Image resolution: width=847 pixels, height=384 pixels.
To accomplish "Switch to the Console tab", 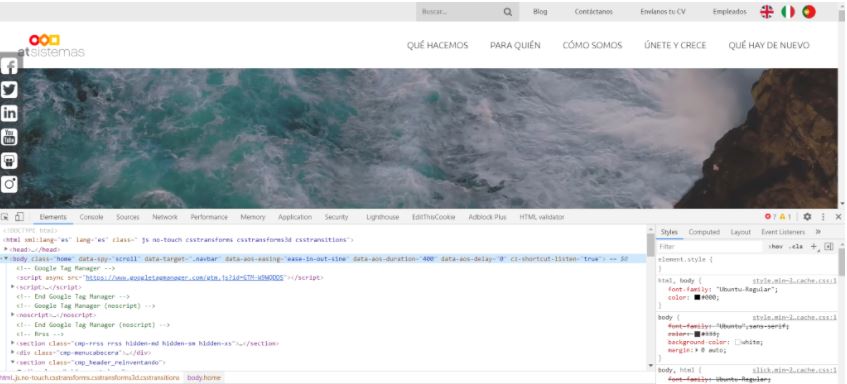I will click(x=91, y=217).
